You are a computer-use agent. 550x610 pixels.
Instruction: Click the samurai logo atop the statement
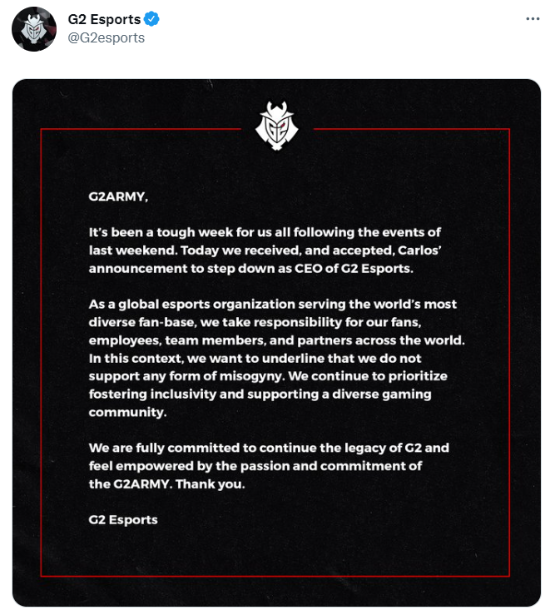(277, 126)
